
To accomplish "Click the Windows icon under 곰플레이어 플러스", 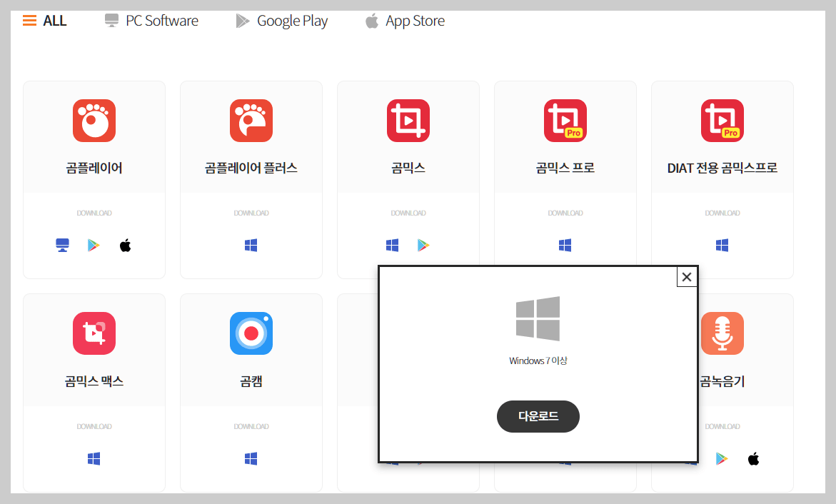I will [x=251, y=246].
